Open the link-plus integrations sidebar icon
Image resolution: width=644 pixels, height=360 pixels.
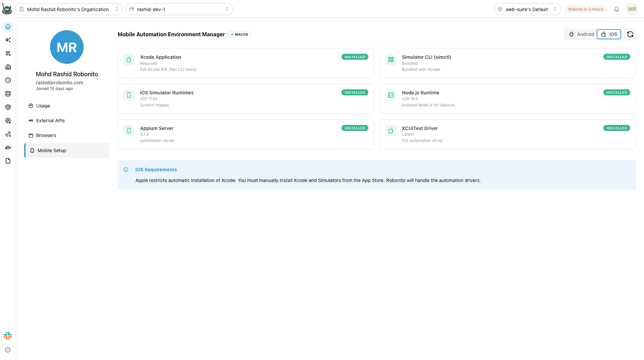click(x=8, y=134)
